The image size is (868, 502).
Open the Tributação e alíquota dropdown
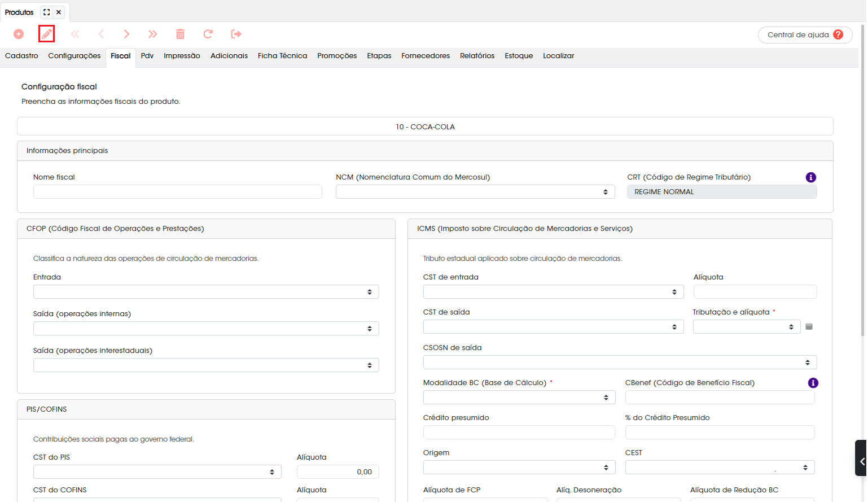click(x=747, y=327)
